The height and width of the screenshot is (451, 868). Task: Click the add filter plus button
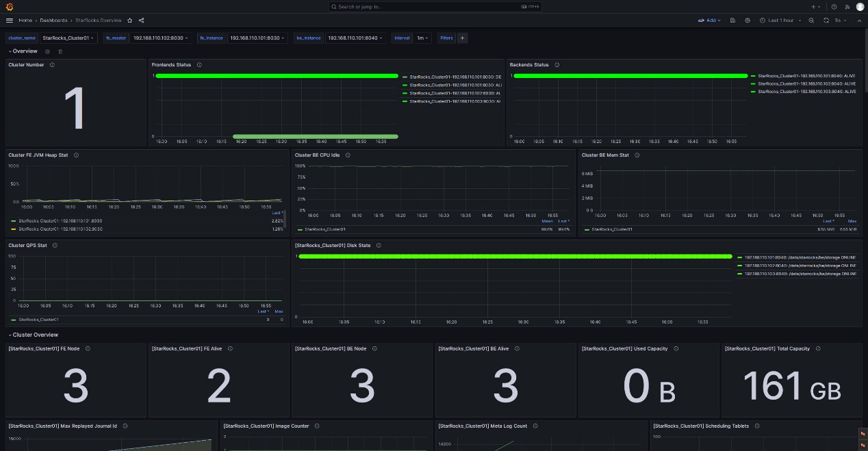[x=462, y=38]
